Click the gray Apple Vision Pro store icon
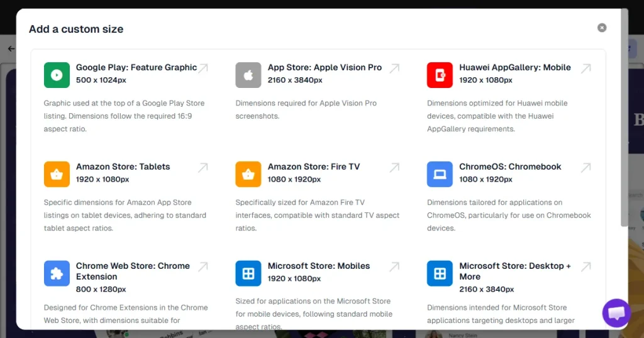The height and width of the screenshot is (338, 644). coord(248,75)
